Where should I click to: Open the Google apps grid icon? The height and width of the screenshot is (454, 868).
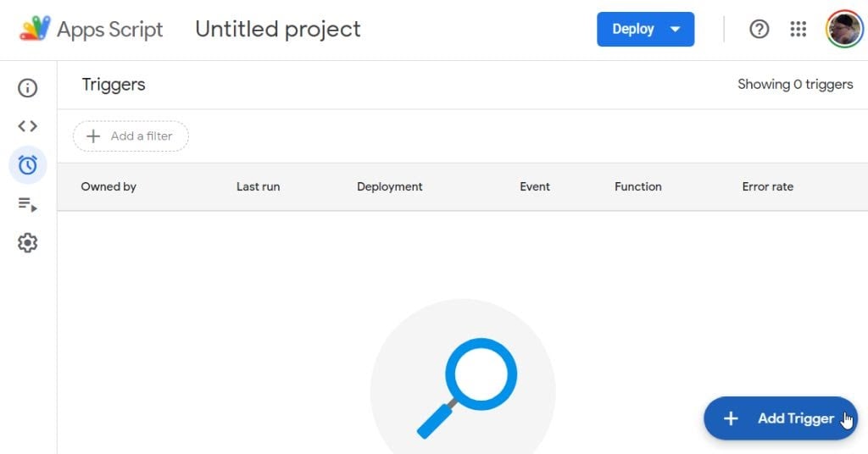[798, 29]
